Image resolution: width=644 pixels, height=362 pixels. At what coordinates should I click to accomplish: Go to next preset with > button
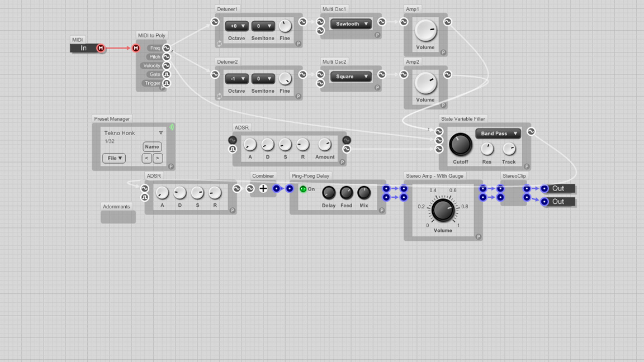(158, 158)
